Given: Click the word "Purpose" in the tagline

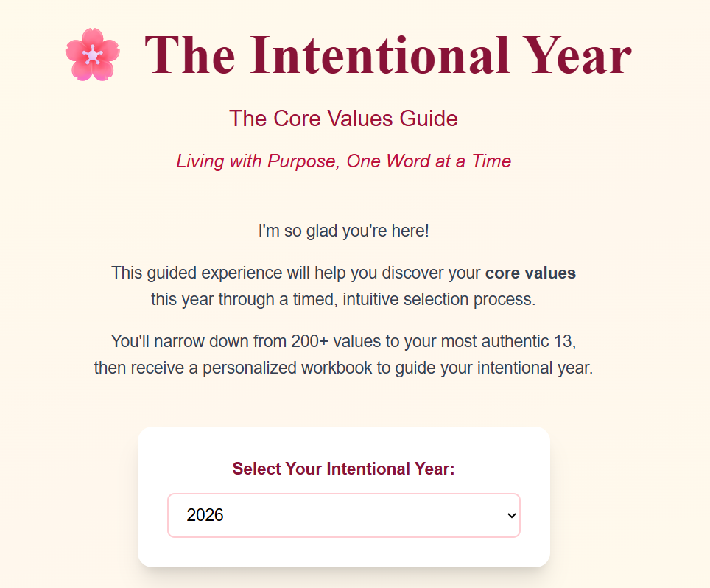Looking at the screenshot, I should coord(303,161).
